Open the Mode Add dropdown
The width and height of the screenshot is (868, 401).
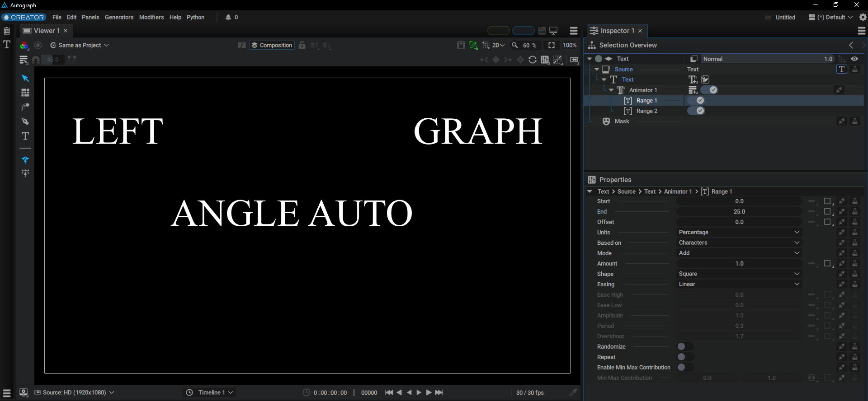[x=739, y=253]
